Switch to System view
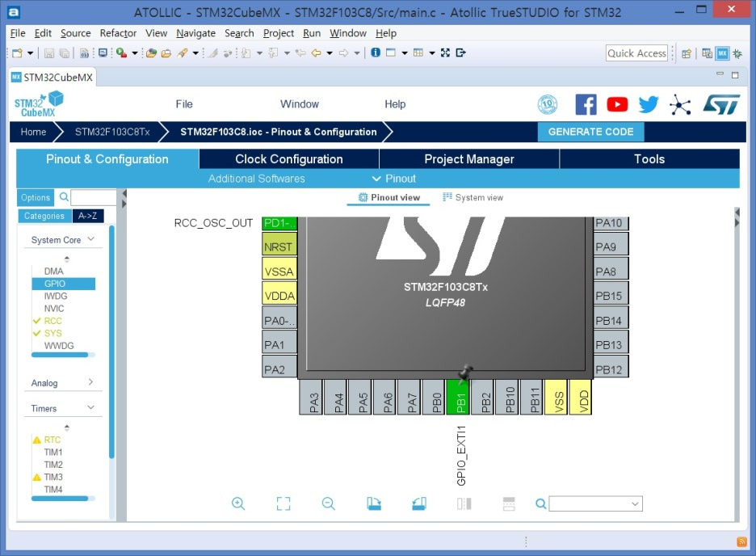Viewport: 756px width, 556px height. pyautogui.click(x=473, y=197)
